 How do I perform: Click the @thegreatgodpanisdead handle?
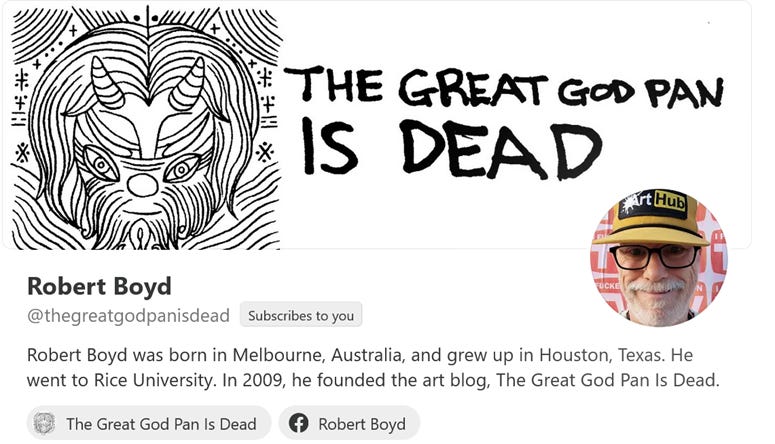129,315
